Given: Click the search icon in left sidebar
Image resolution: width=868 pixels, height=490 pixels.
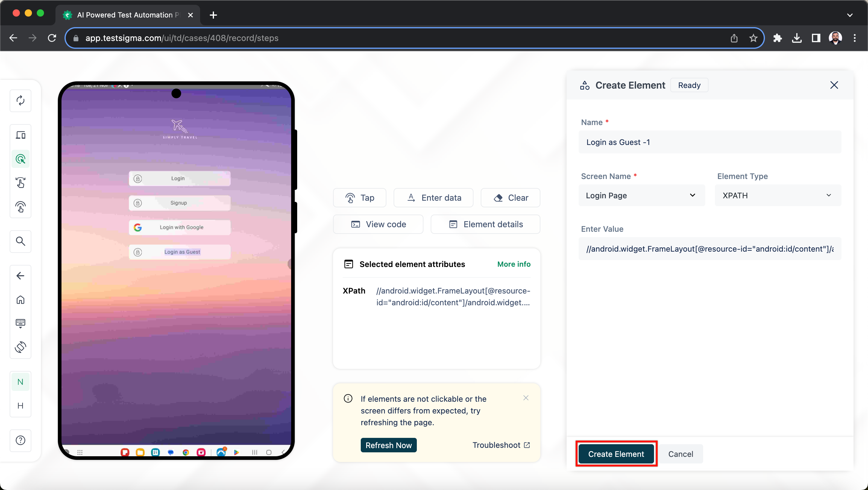Looking at the screenshot, I should coord(20,241).
